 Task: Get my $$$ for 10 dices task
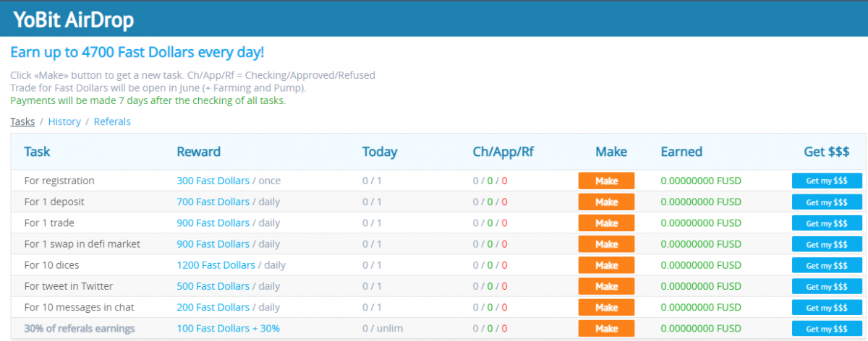pyautogui.click(x=827, y=265)
